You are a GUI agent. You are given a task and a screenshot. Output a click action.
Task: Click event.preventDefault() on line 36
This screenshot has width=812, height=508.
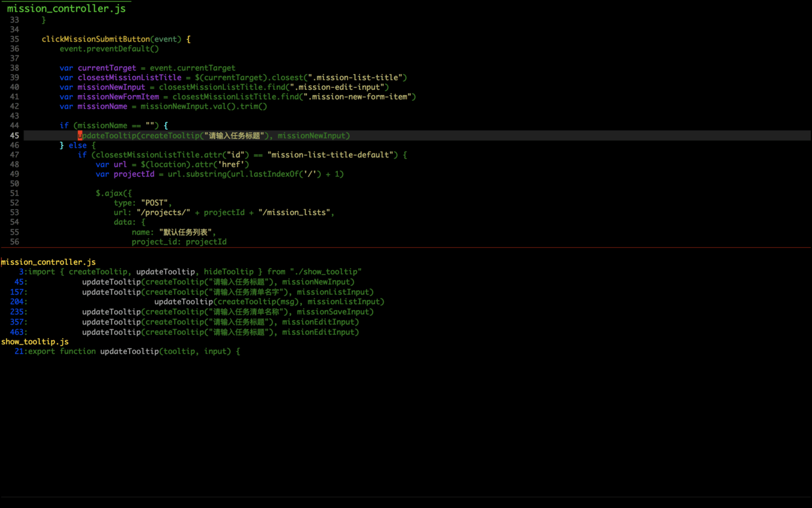(109, 49)
